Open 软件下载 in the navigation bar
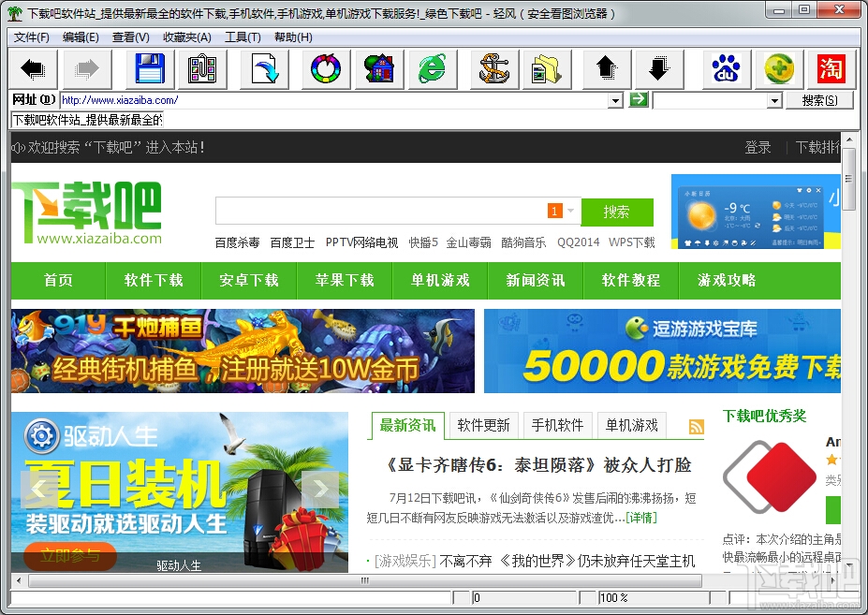Screen dimensions: 868x615 coord(154,280)
